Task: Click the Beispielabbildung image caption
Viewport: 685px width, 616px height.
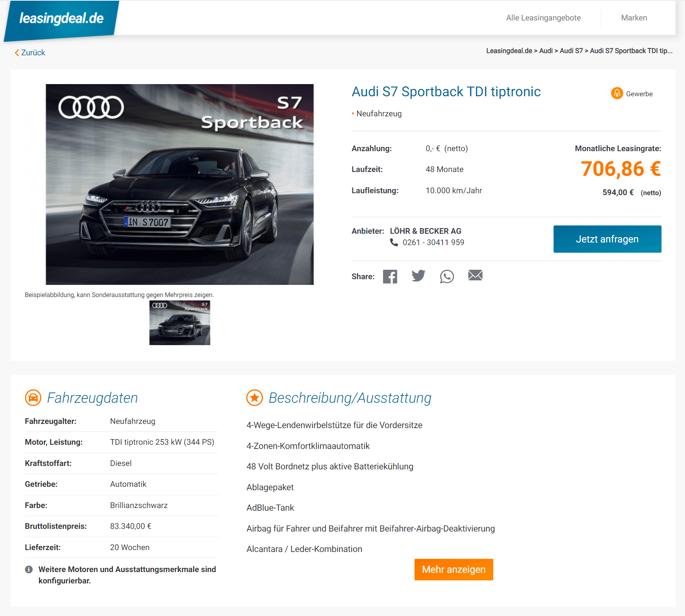Action: click(x=119, y=295)
